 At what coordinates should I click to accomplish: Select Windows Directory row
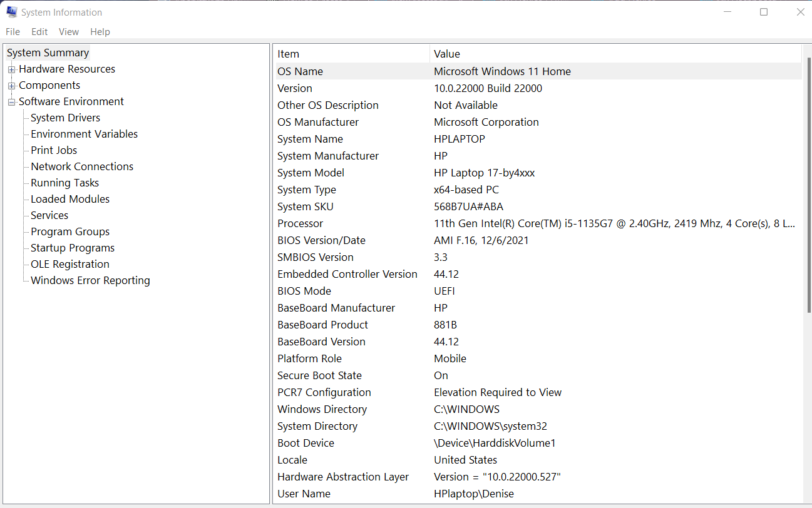[x=538, y=409]
